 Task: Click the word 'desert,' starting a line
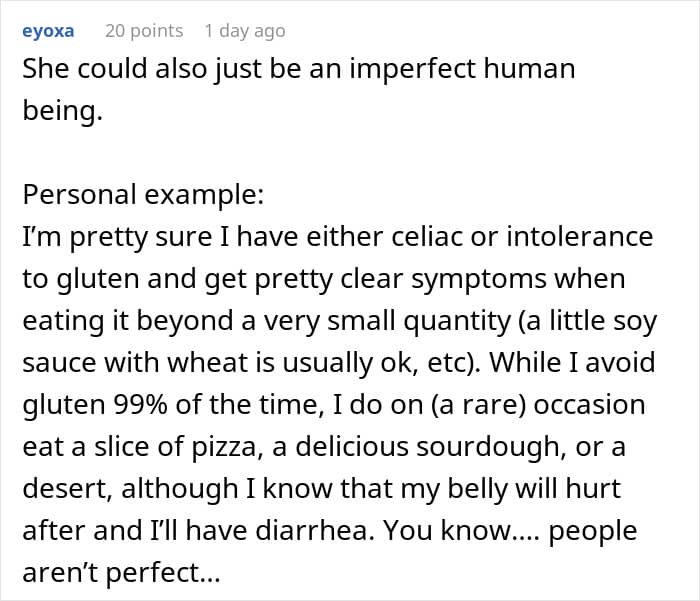pyautogui.click(x=68, y=489)
